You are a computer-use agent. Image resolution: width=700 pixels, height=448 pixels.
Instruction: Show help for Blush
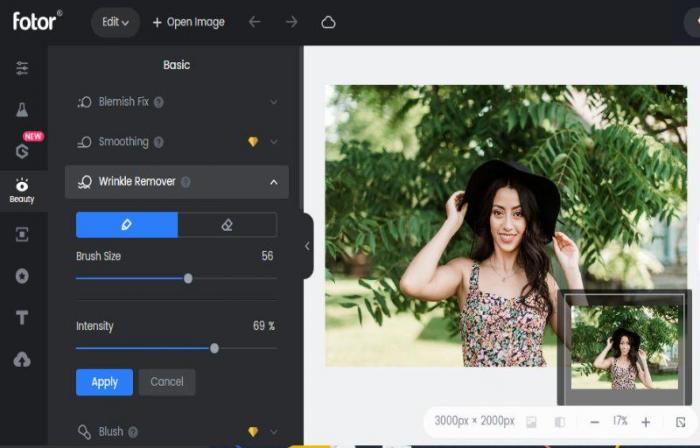click(133, 432)
